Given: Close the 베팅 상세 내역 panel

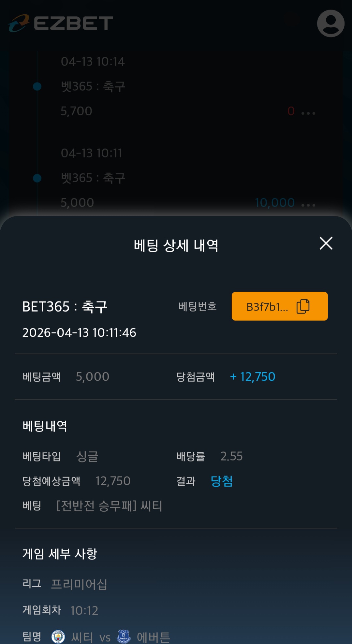Looking at the screenshot, I should pos(326,243).
